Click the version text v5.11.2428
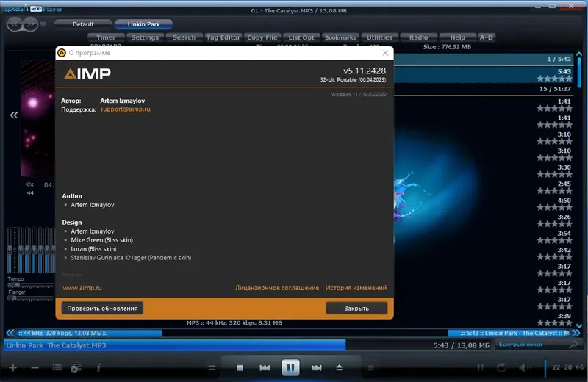The width and height of the screenshot is (588, 382). (365, 71)
